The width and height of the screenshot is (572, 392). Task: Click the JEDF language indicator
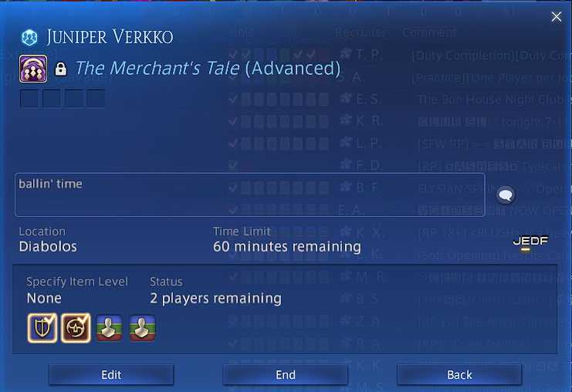pyautogui.click(x=530, y=242)
